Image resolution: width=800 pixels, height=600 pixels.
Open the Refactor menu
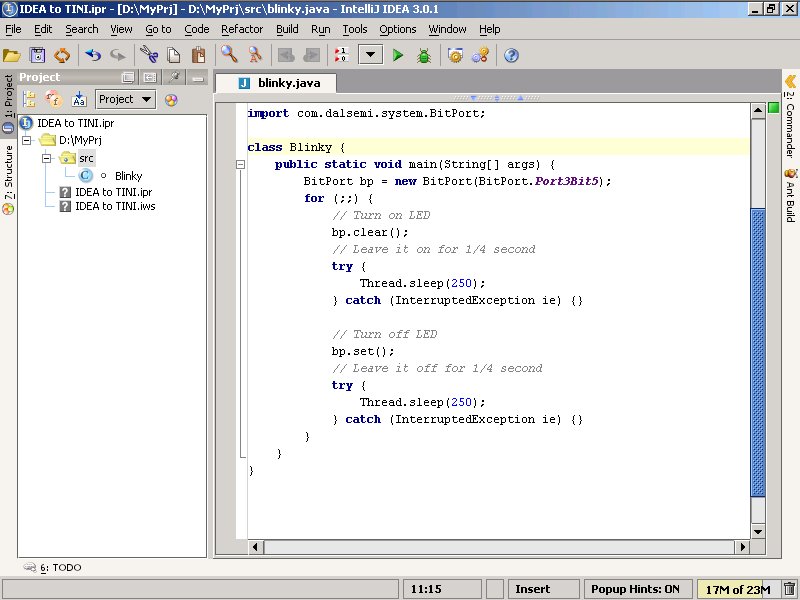(x=242, y=29)
